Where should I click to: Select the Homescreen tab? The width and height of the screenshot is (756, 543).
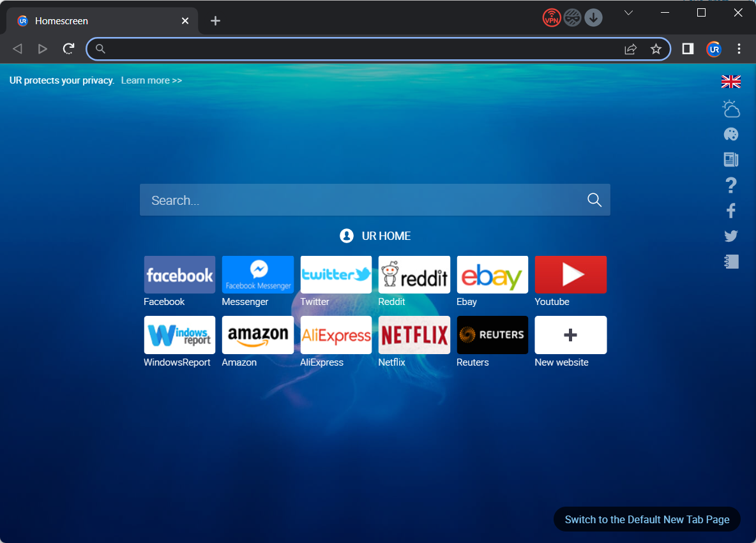click(102, 20)
